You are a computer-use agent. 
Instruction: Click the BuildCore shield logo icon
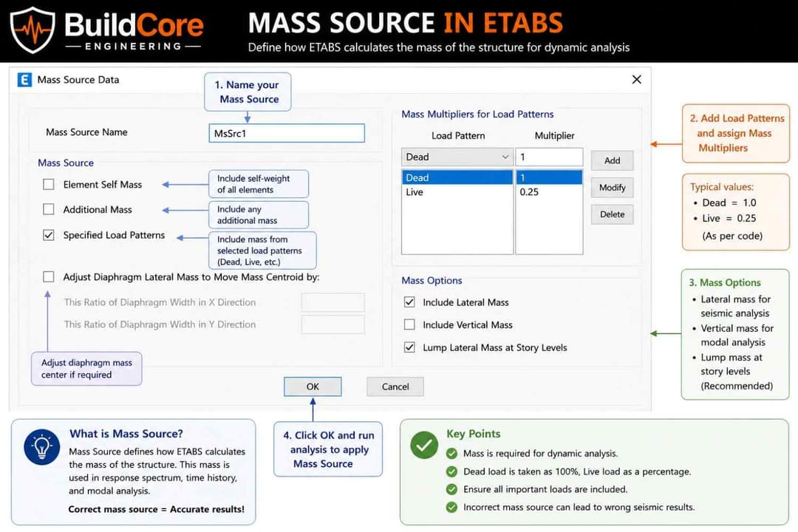33,30
